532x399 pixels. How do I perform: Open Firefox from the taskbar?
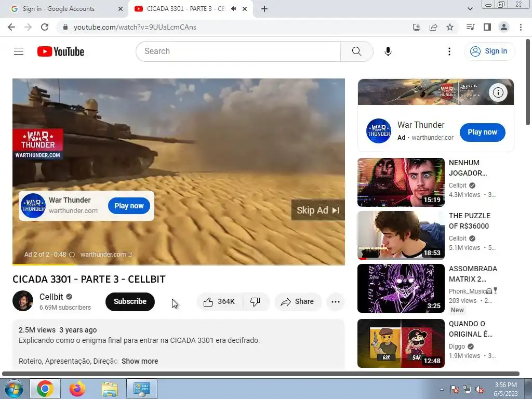[x=77, y=389]
